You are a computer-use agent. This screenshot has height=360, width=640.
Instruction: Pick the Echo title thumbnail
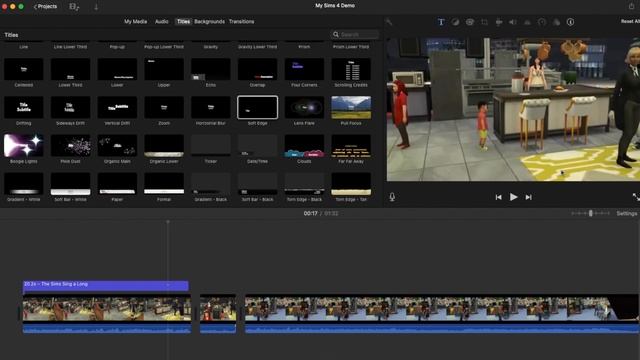point(211,69)
